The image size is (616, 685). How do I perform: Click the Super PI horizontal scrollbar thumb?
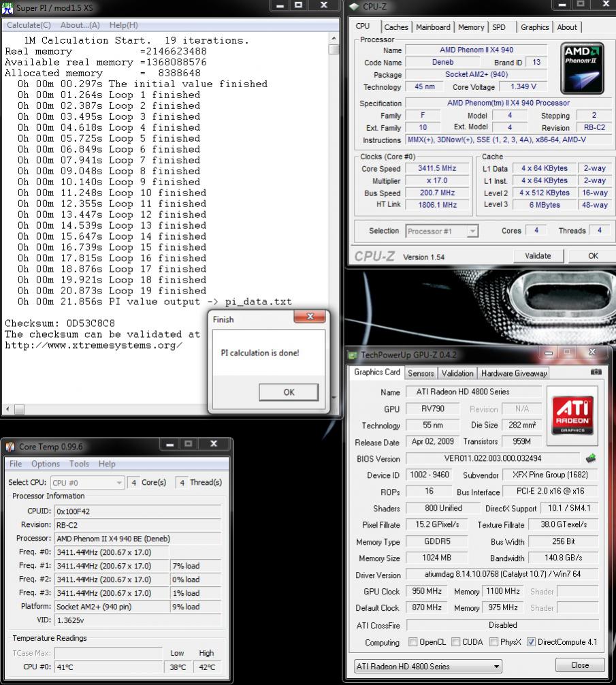point(19,409)
